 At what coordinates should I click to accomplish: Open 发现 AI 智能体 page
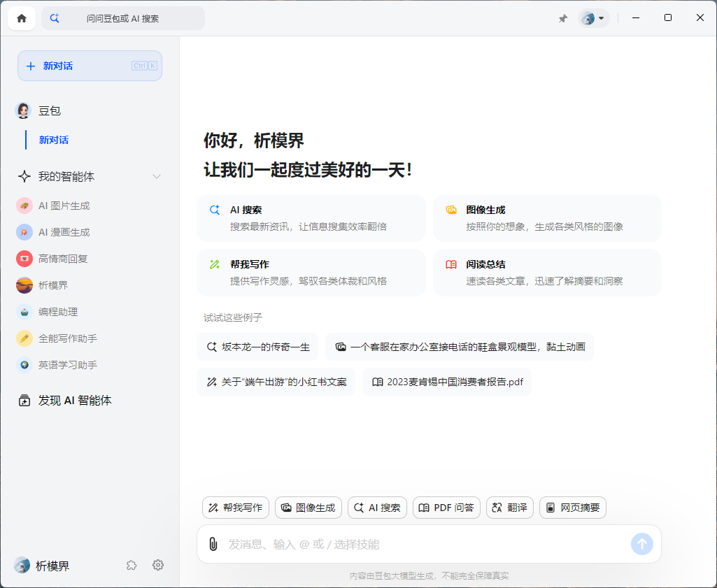[x=74, y=401]
